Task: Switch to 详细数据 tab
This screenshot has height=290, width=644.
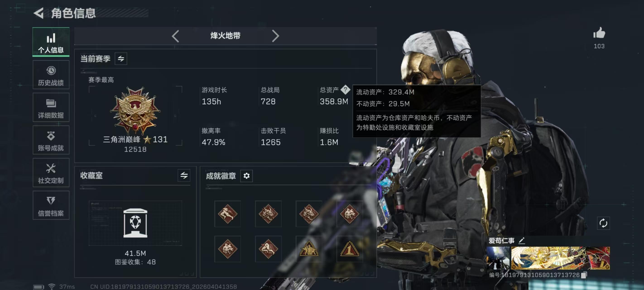Action: (51, 108)
